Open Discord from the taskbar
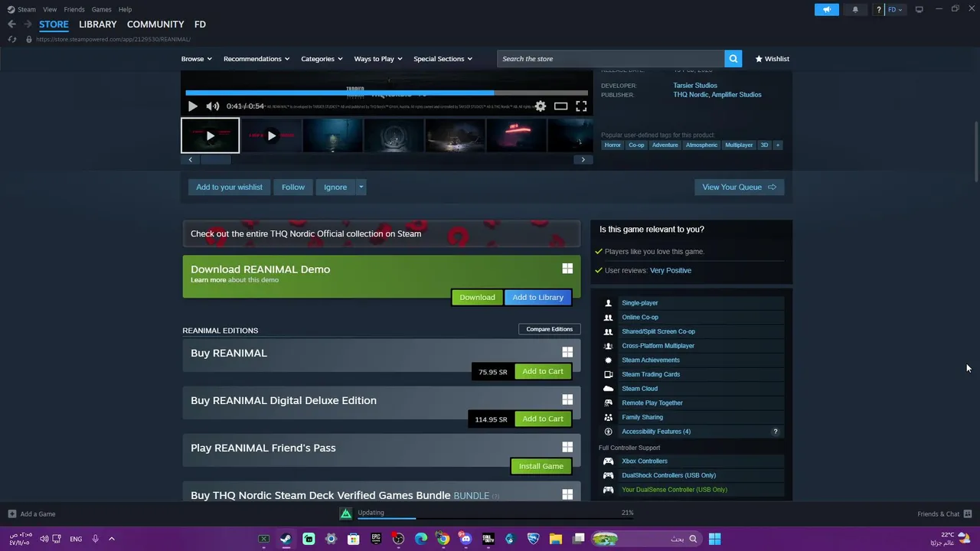Screen dimensions: 980x551 [465, 539]
